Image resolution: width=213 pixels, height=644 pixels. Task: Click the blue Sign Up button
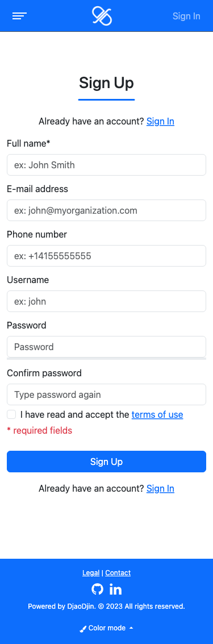click(x=106, y=462)
